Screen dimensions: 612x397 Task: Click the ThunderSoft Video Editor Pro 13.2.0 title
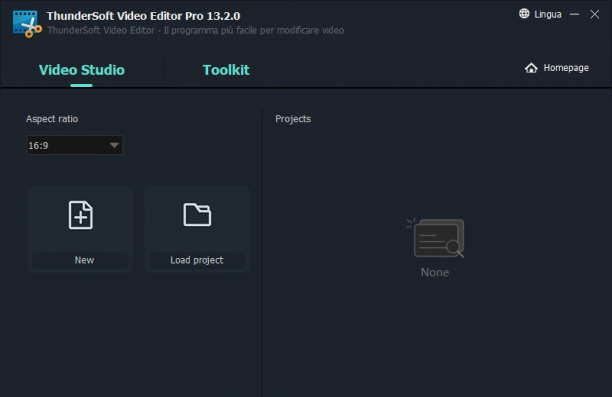point(143,16)
